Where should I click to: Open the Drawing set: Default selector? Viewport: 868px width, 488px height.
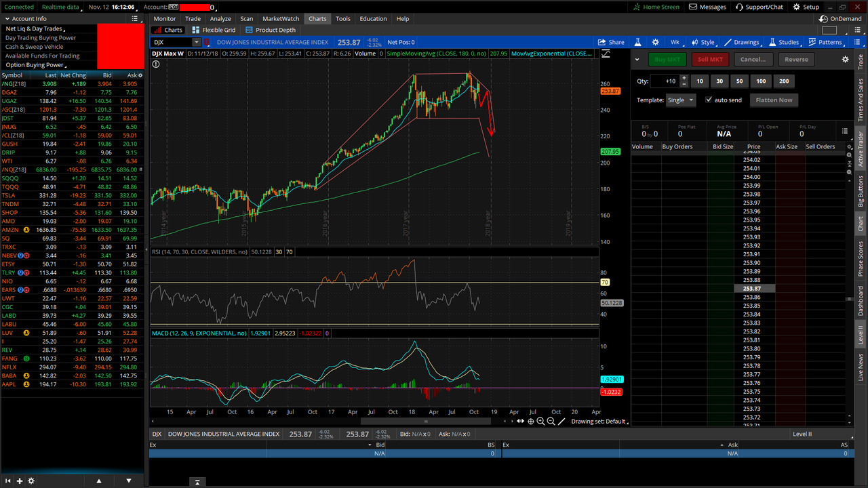point(601,422)
